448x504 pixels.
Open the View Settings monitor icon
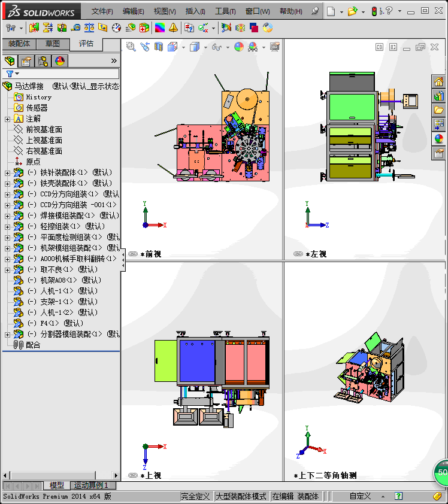275,47
